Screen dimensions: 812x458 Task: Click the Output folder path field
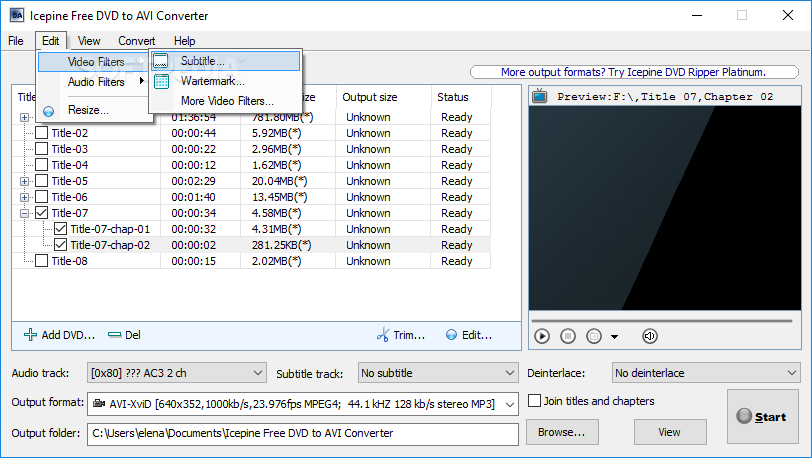coord(303,434)
